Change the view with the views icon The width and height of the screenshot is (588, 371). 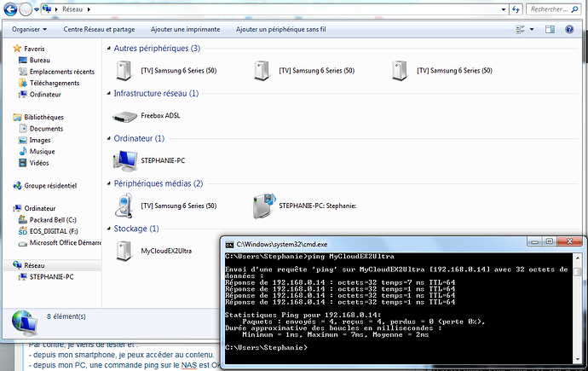coord(520,29)
